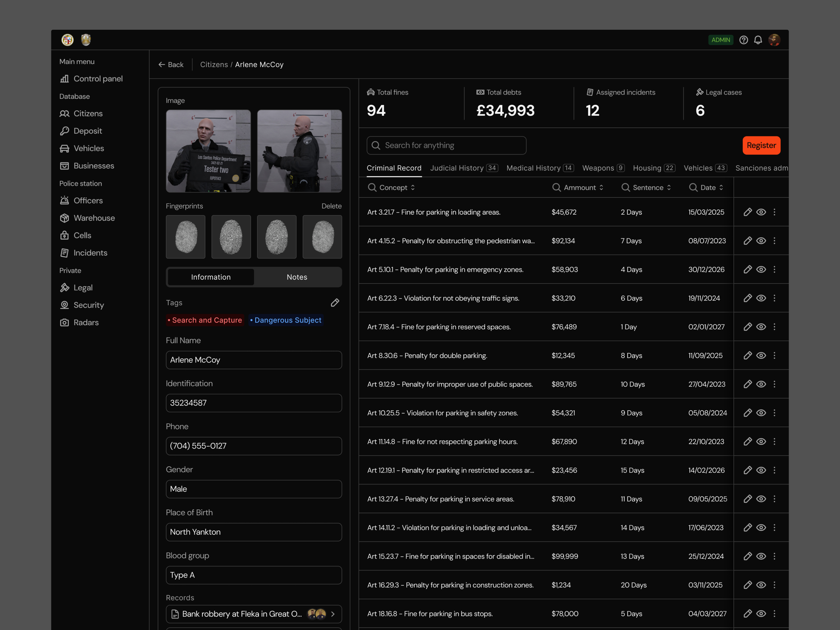Open the help question mark icon
Screen dimensions: 840x630
coord(743,40)
